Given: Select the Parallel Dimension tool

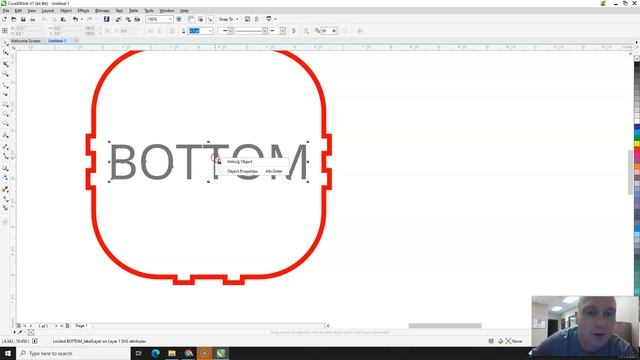Looking at the screenshot, I should click(x=5, y=146).
